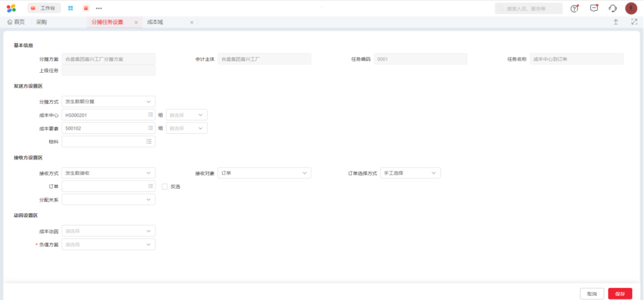The image size is (644, 300).
Task: Click the customer service headset icon
Action: pyautogui.click(x=613, y=8)
